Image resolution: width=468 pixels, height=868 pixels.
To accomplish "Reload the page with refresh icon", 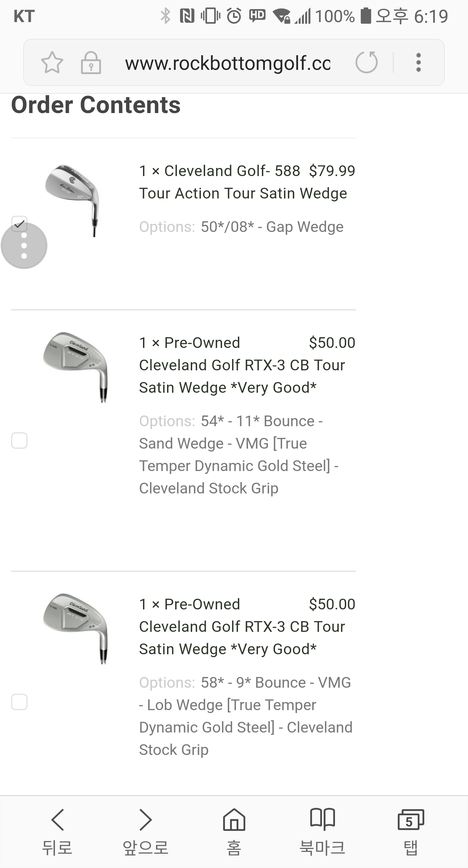I will [x=367, y=62].
